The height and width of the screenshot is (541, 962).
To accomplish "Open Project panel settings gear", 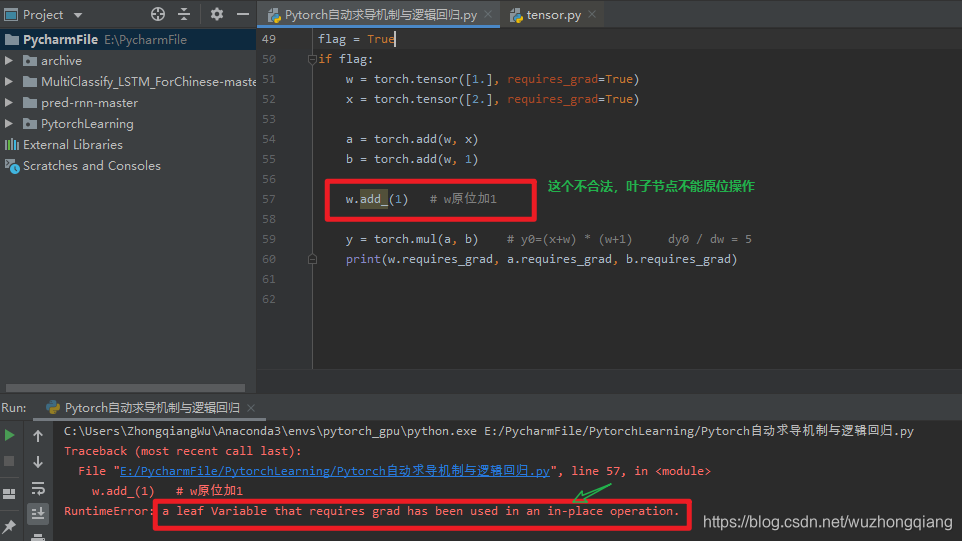I will click(217, 14).
